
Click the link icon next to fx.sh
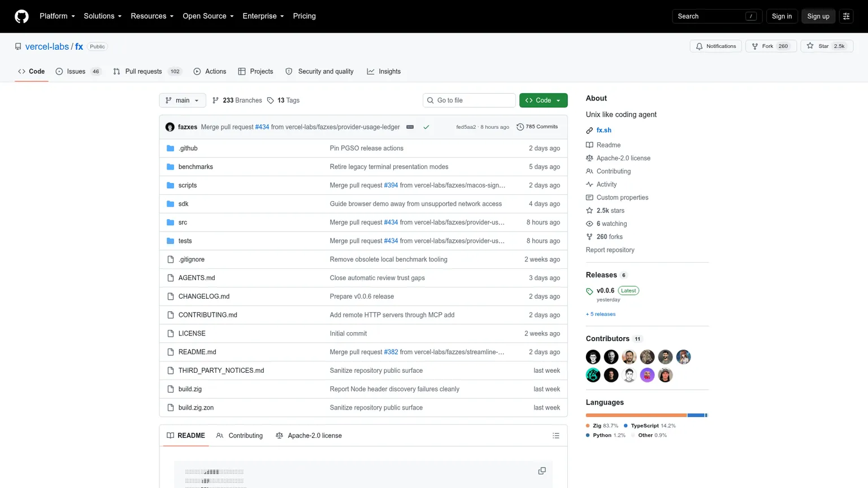coord(589,130)
